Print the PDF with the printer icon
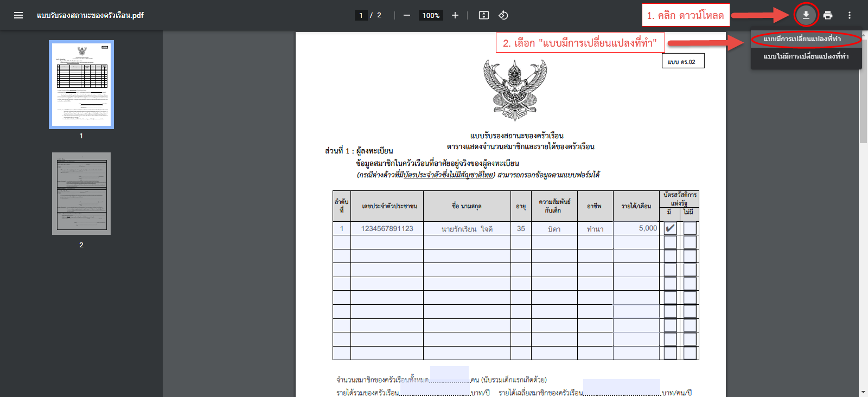Screen dimensions: 868x397 coord(828,15)
